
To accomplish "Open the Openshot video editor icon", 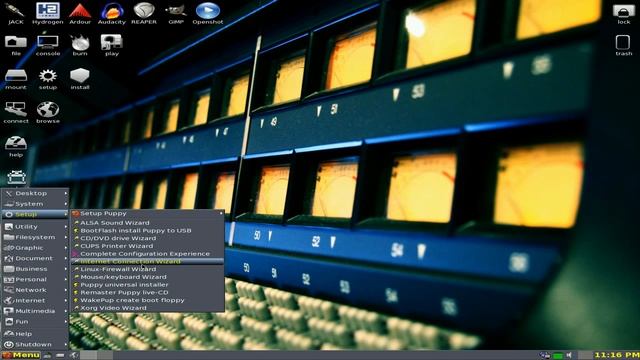I will 208,13.
